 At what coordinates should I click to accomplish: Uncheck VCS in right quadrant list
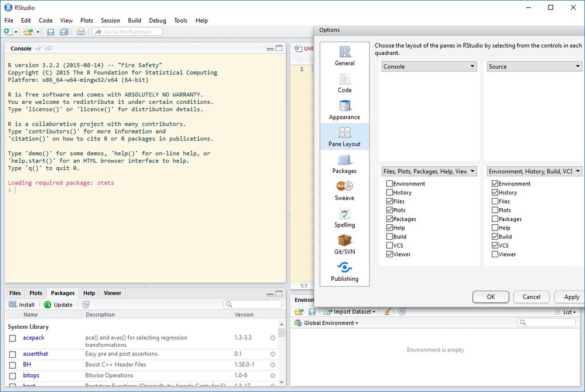(x=495, y=245)
